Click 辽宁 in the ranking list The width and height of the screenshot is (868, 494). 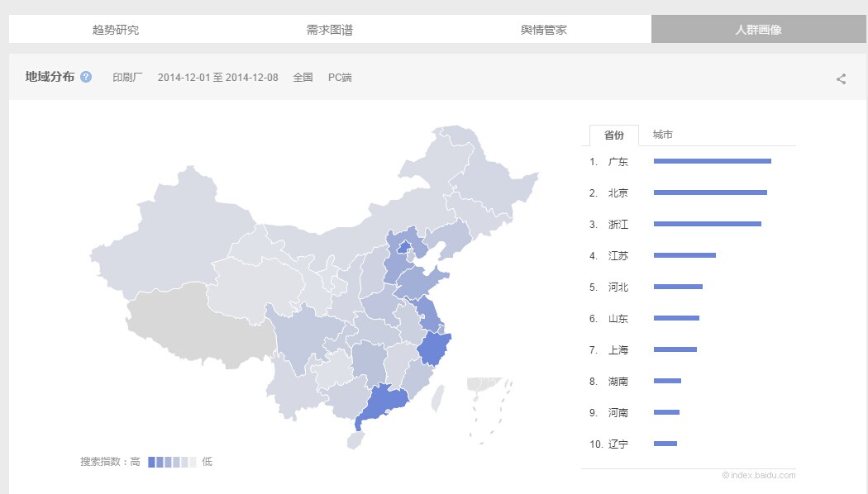[618, 444]
